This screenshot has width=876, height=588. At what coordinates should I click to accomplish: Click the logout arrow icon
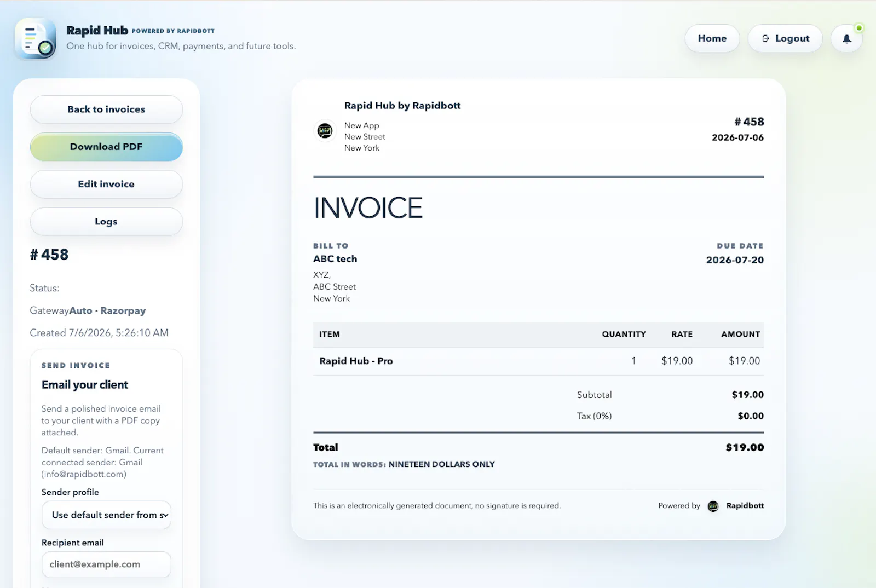(765, 38)
